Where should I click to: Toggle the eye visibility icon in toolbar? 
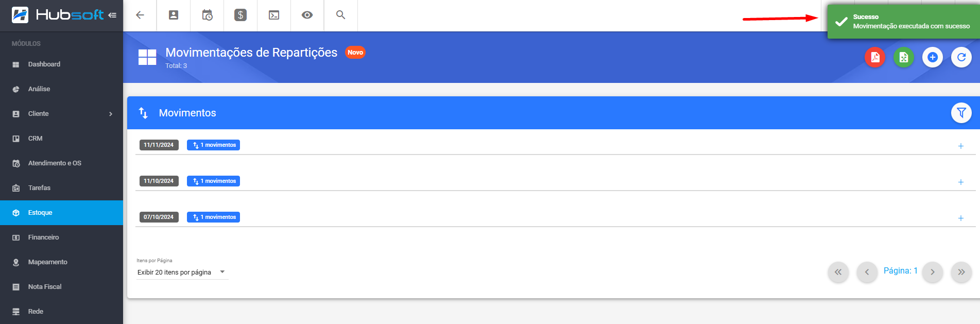pyautogui.click(x=307, y=15)
